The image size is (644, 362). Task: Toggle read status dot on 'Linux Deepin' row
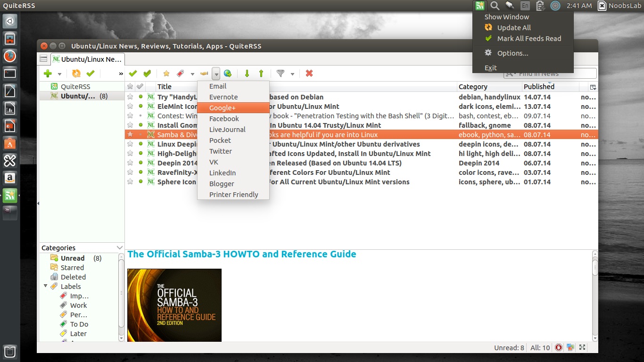pyautogui.click(x=140, y=144)
